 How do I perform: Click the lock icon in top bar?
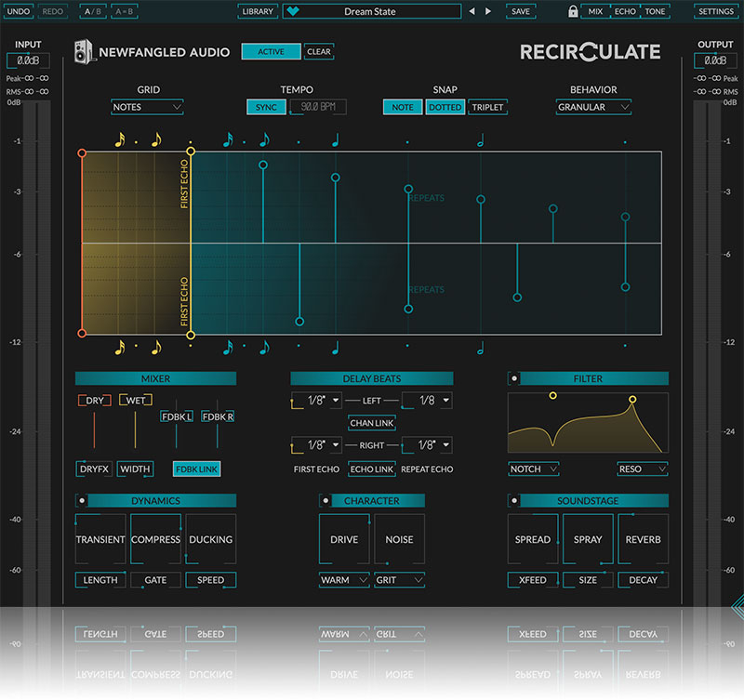tap(573, 12)
